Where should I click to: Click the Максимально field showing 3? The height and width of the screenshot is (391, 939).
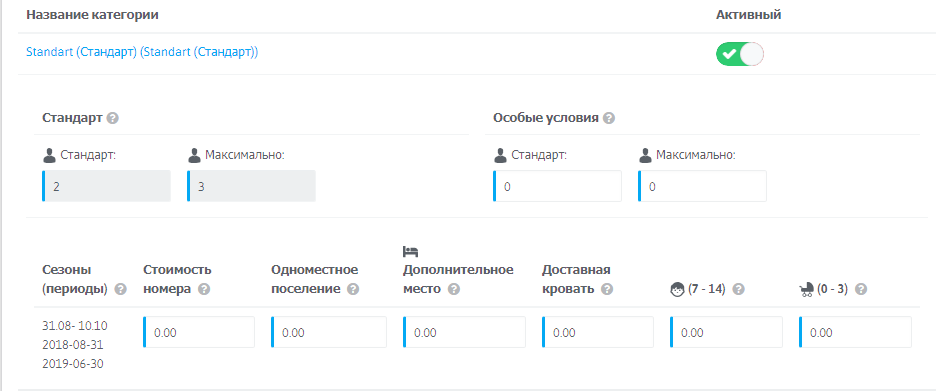tap(252, 186)
